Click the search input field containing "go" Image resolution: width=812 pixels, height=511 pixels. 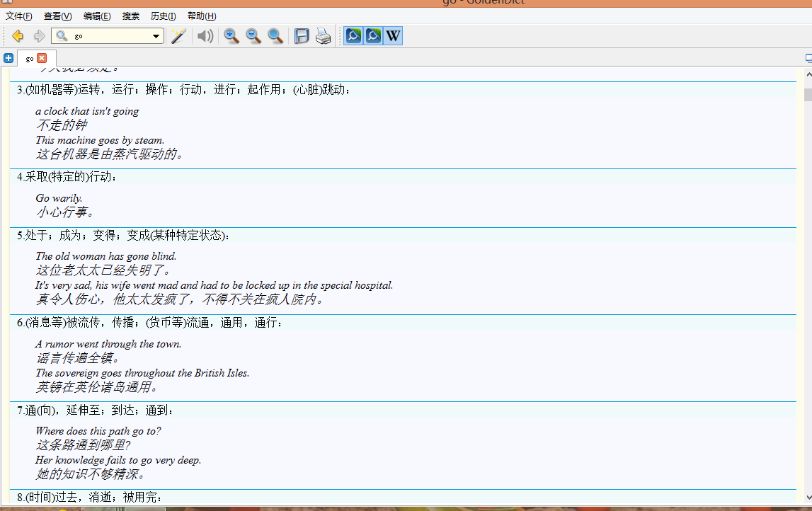[110, 36]
